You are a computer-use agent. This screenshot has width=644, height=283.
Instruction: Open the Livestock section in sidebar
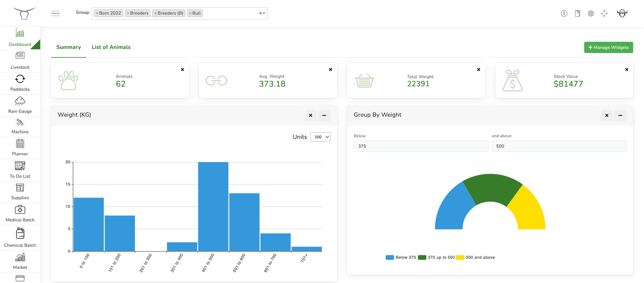point(20,60)
